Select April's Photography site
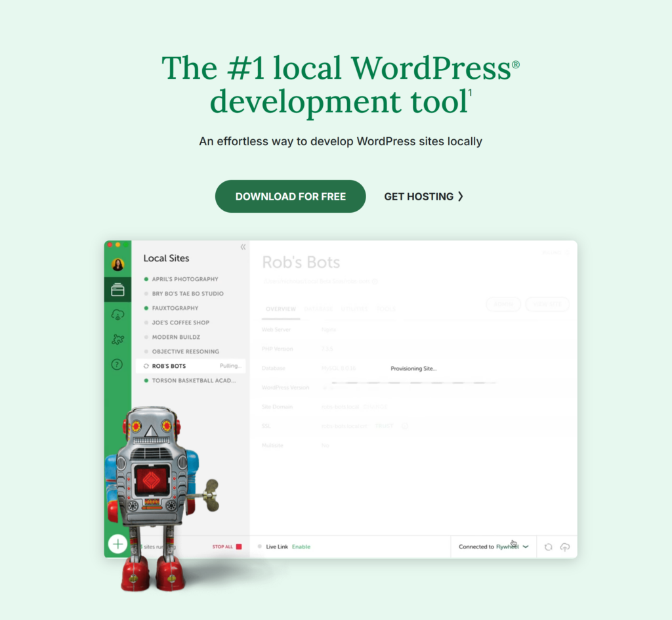Viewport: 672px width, 620px height. 185,279
